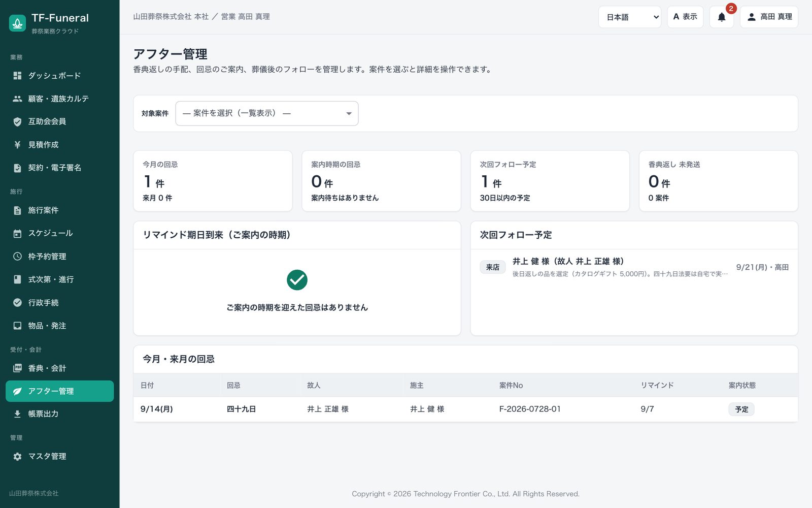The image size is (812, 508).
Task: Click the 案内状態 column header
Action: tap(742, 386)
